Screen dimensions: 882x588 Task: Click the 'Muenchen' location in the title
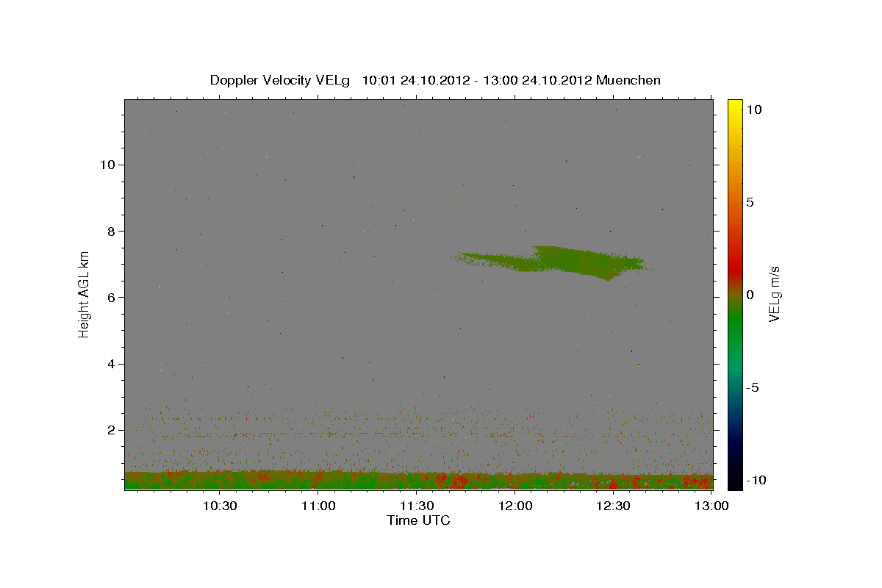628,80
